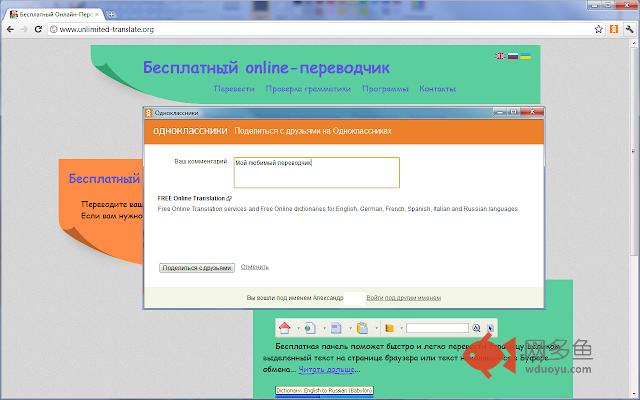Bookmark this page with the star icon
The width and height of the screenshot is (640, 400).
598,29
